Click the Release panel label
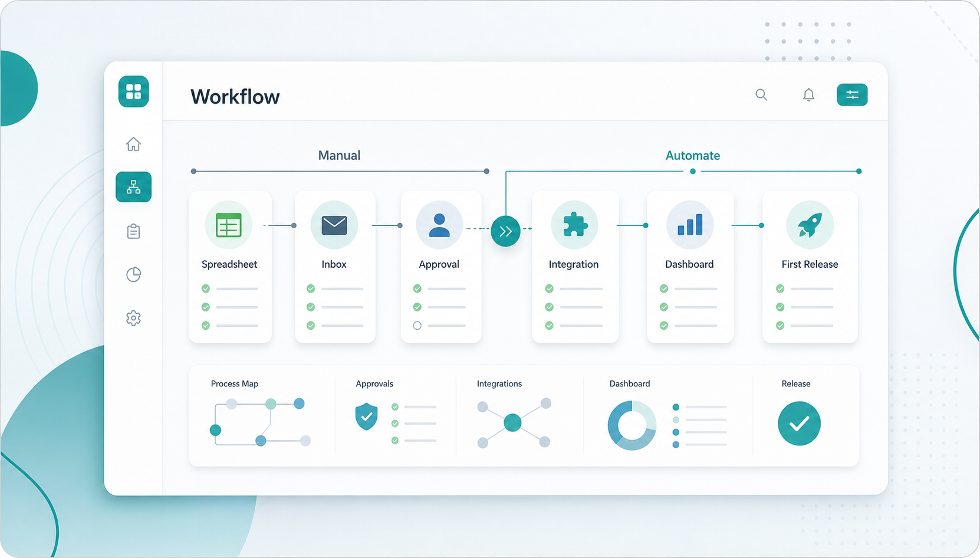Viewport: 980px width, 558px height. pyautogui.click(x=796, y=384)
